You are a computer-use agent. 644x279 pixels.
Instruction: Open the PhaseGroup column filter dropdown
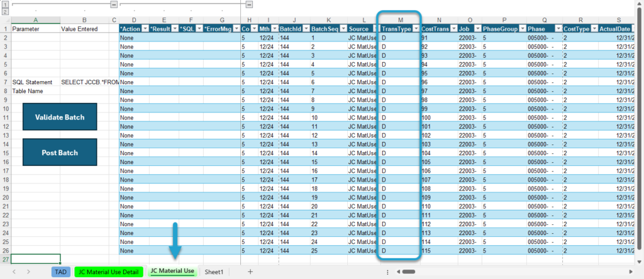(x=523, y=29)
